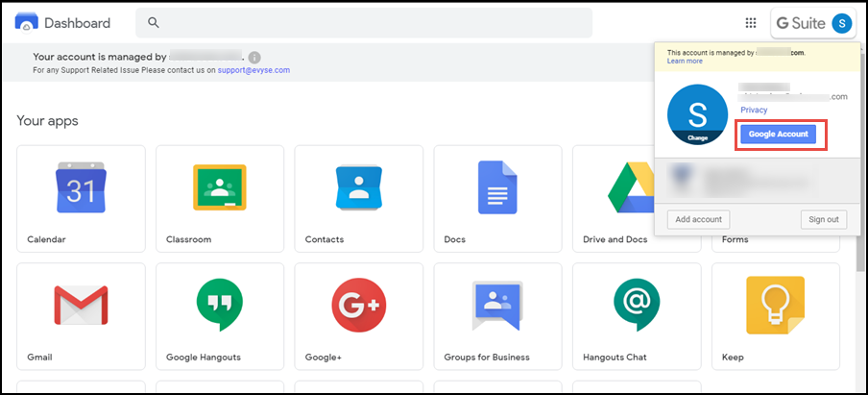Open the Privacy link
868x395 pixels.
(754, 110)
